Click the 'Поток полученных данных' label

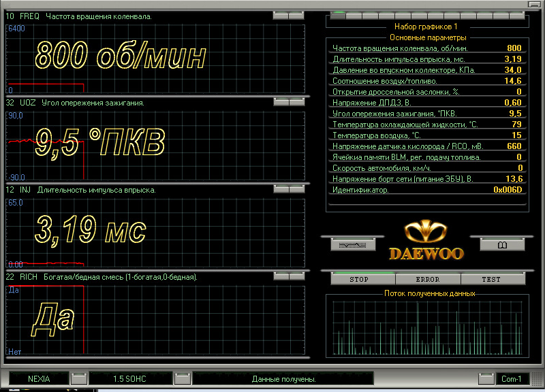(x=430, y=293)
